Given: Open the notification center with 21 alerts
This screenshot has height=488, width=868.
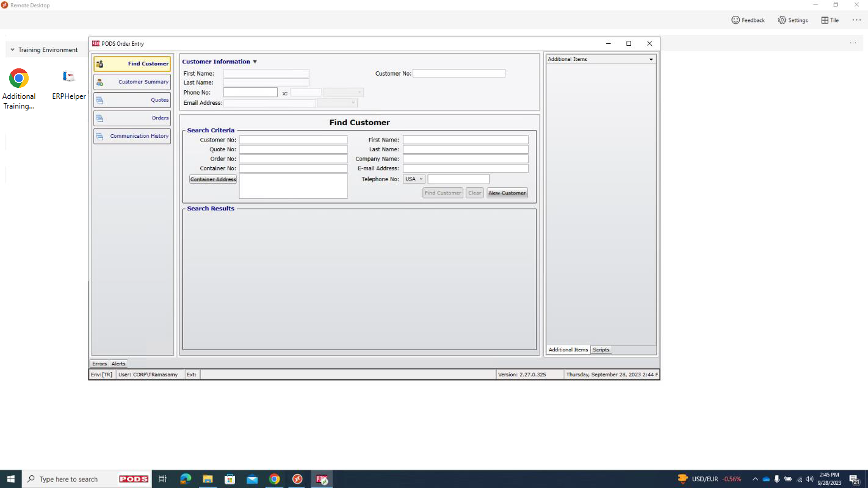Looking at the screenshot, I should tap(854, 479).
